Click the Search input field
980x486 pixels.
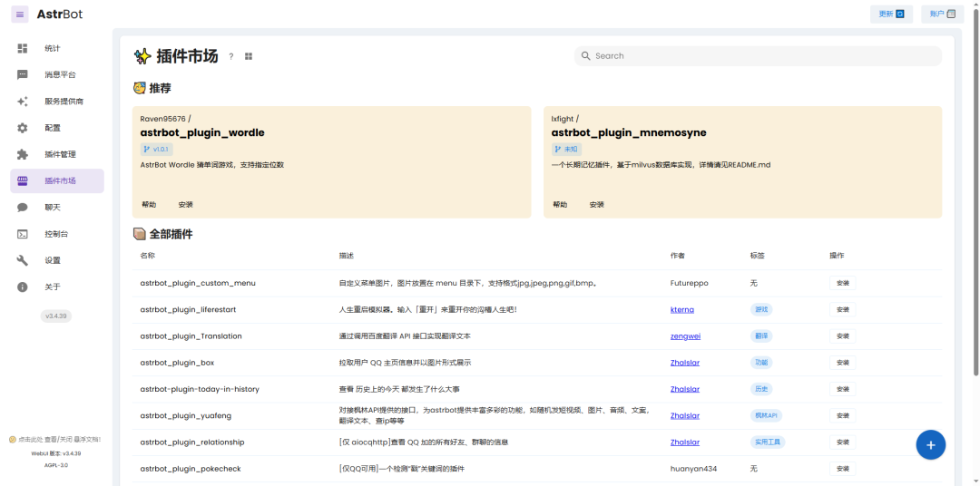click(758, 55)
